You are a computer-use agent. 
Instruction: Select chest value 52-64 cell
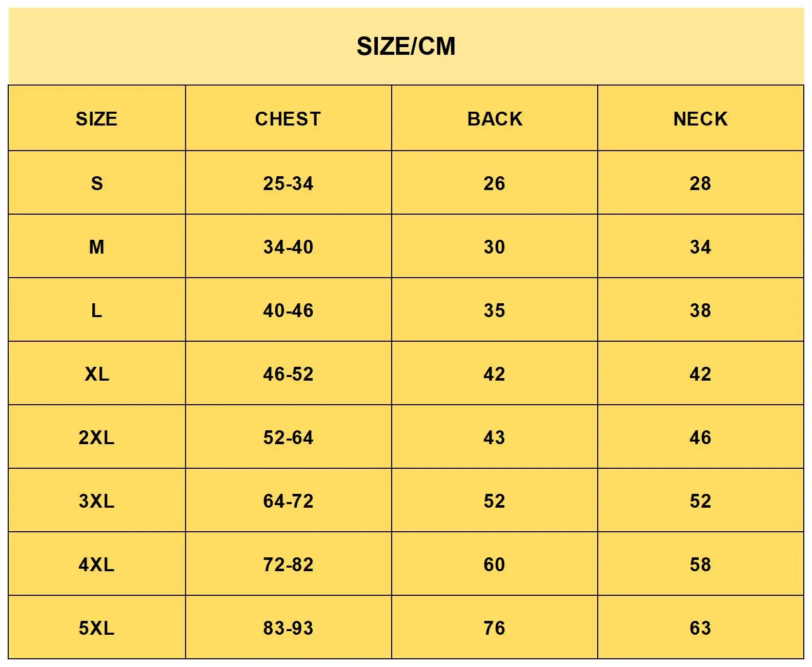point(288,437)
